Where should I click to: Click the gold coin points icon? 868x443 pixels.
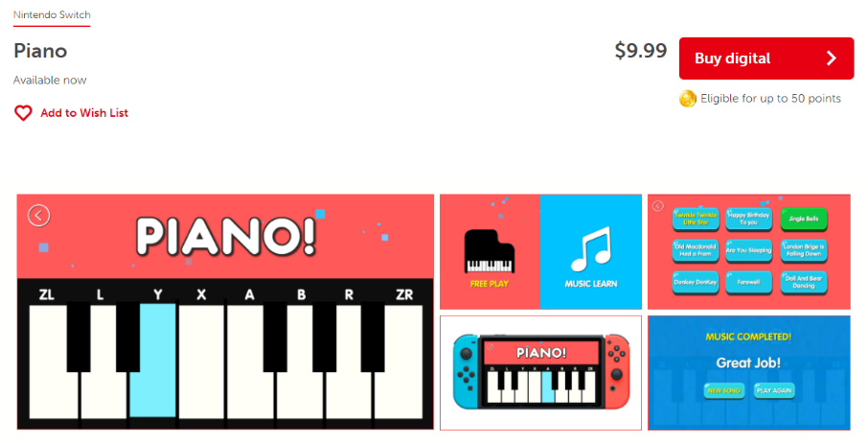pos(688,99)
